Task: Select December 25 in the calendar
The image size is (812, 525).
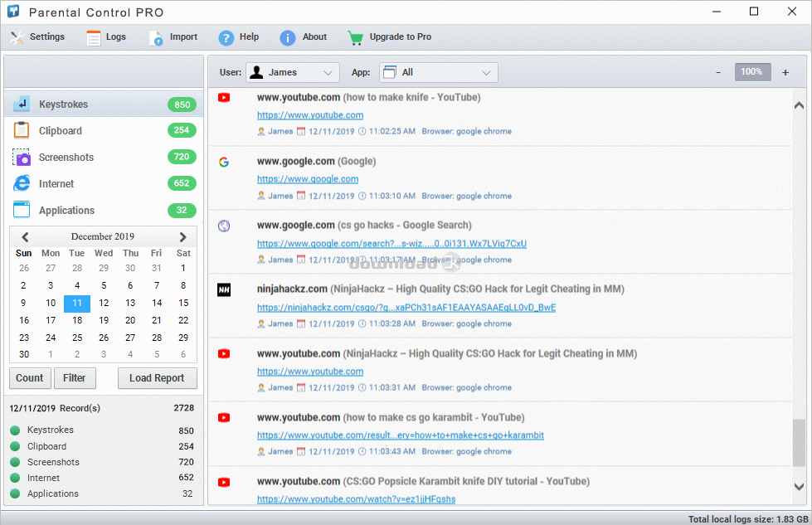Action: tap(77, 338)
